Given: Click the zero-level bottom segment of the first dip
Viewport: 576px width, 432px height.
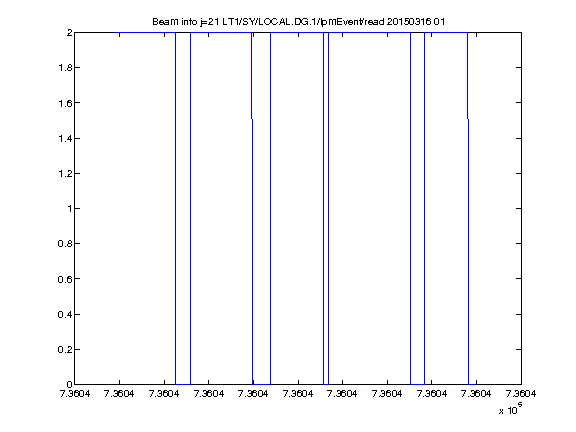Looking at the screenshot, I should point(183,384).
